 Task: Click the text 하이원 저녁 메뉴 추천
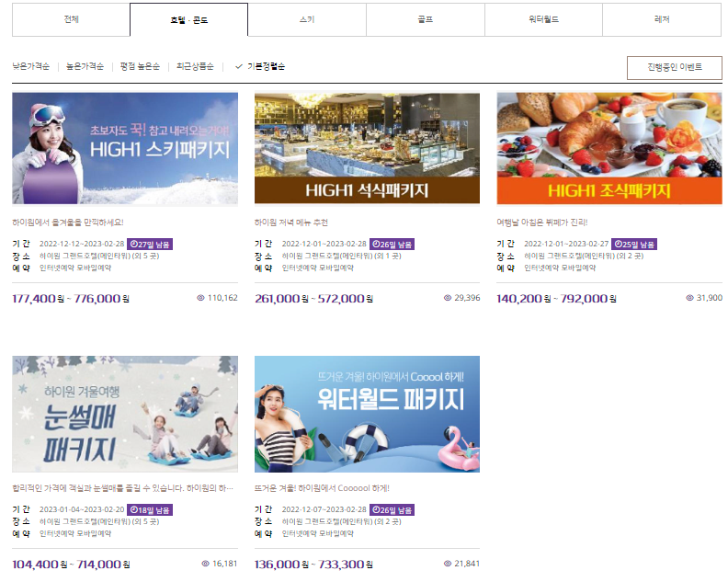[x=291, y=223]
